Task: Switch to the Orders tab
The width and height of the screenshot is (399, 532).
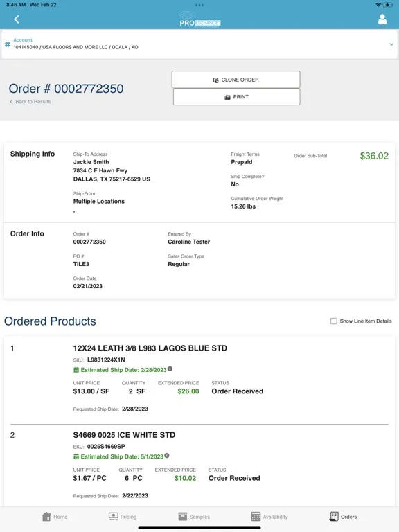Action: (x=343, y=516)
